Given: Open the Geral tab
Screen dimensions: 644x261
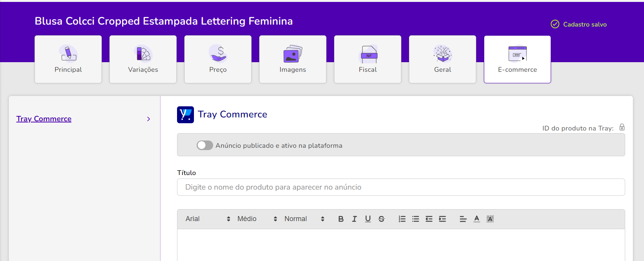Looking at the screenshot, I should click(x=442, y=59).
